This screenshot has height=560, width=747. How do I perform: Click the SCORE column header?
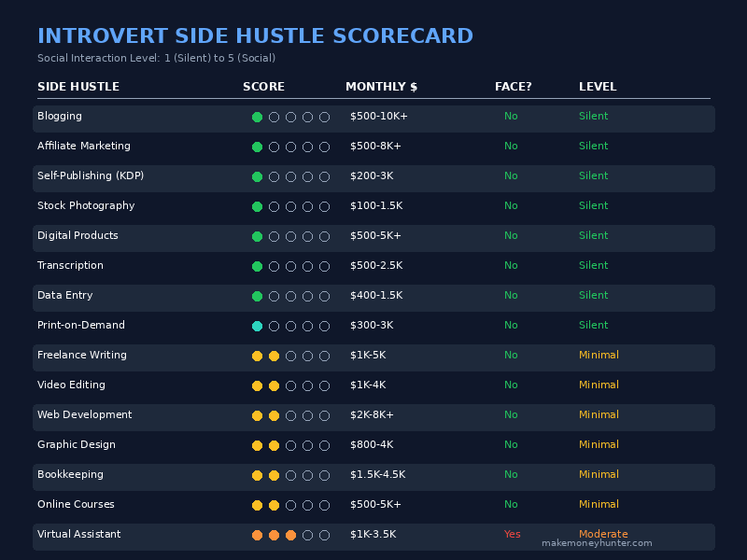(x=263, y=87)
